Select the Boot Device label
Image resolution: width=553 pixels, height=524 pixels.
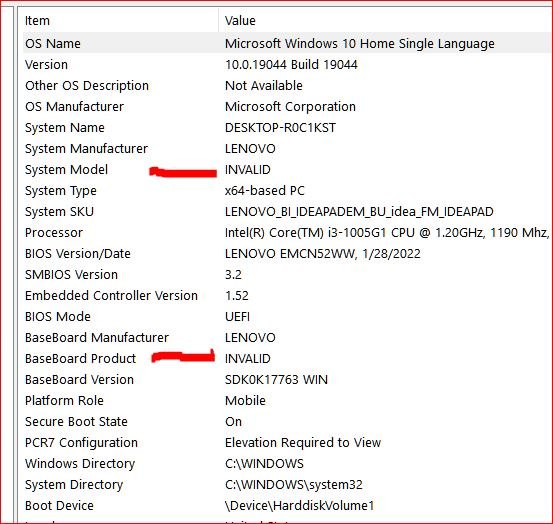click(59, 506)
